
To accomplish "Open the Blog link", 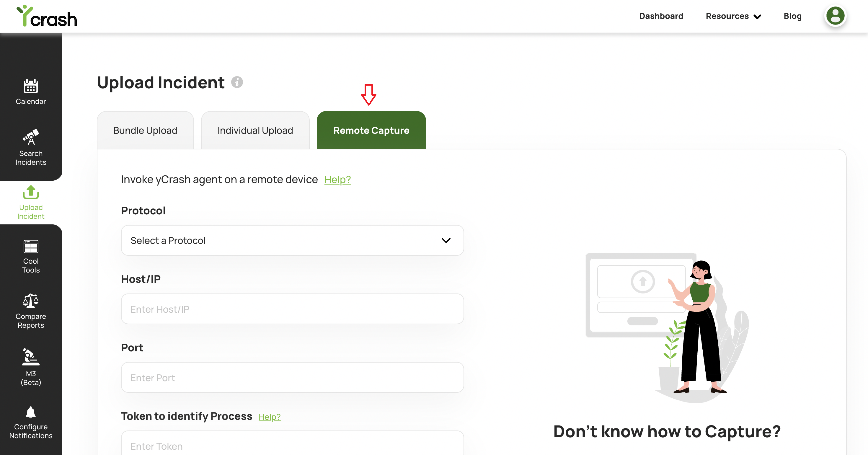I will point(792,16).
